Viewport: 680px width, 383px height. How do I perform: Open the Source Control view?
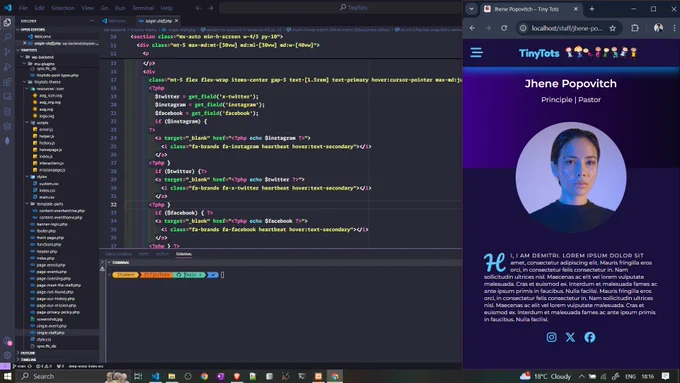click(7, 52)
